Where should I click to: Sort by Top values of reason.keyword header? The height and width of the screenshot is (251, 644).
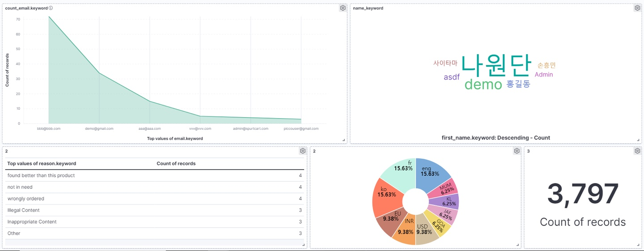pyautogui.click(x=42, y=164)
